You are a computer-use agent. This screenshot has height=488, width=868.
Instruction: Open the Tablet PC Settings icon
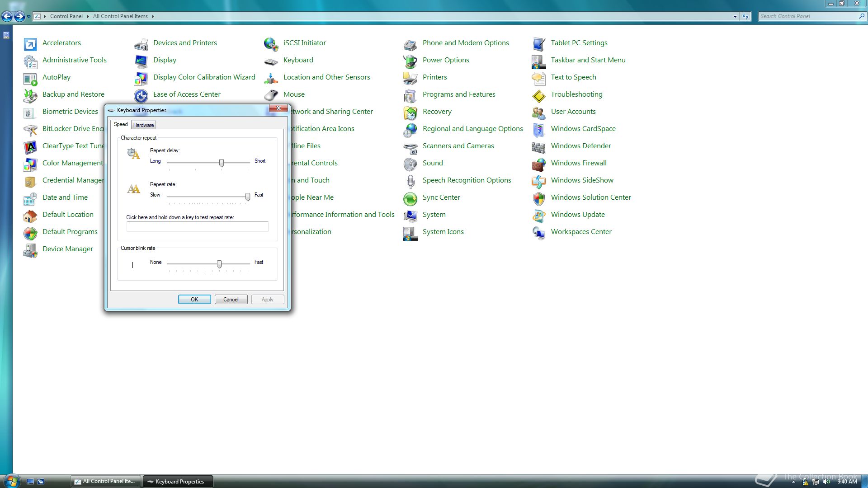coord(539,44)
